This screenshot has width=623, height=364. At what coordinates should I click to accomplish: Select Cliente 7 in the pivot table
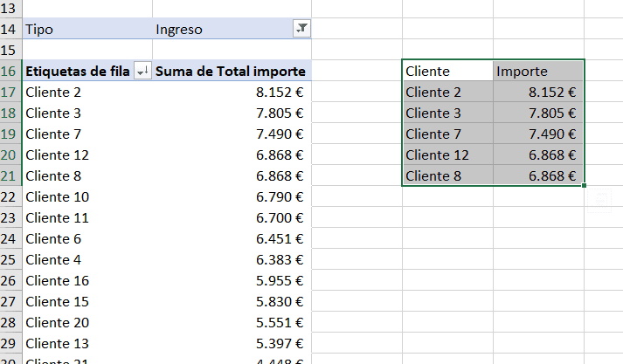click(87, 134)
